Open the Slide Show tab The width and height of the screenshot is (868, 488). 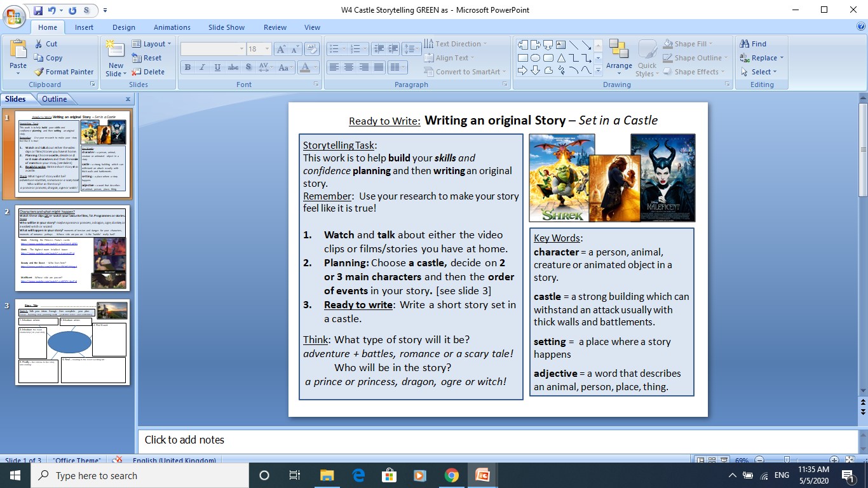coord(227,27)
